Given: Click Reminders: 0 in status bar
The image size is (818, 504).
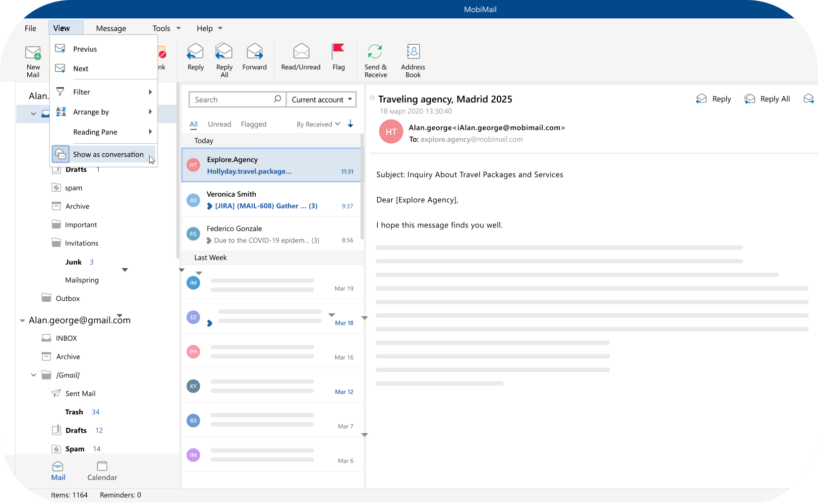Looking at the screenshot, I should coord(120,495).
